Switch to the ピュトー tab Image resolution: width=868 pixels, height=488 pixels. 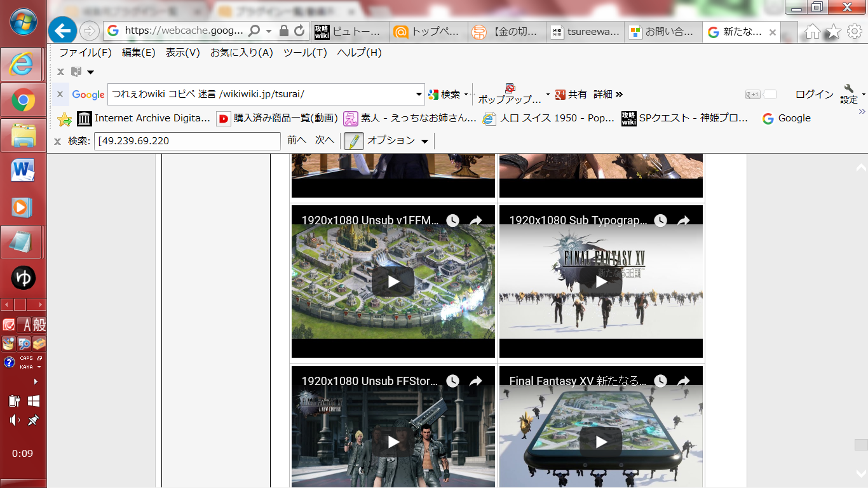pos(349,32)
